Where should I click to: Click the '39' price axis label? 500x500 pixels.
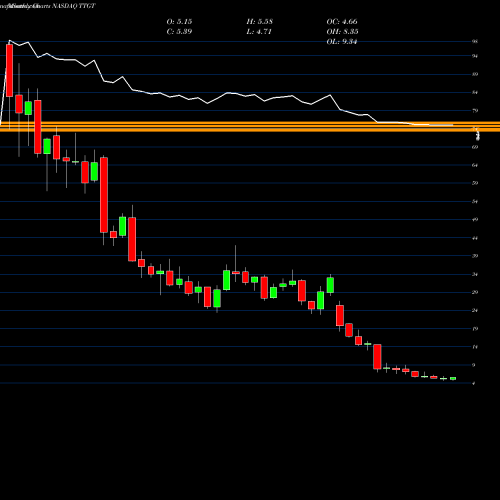point(475,256)
